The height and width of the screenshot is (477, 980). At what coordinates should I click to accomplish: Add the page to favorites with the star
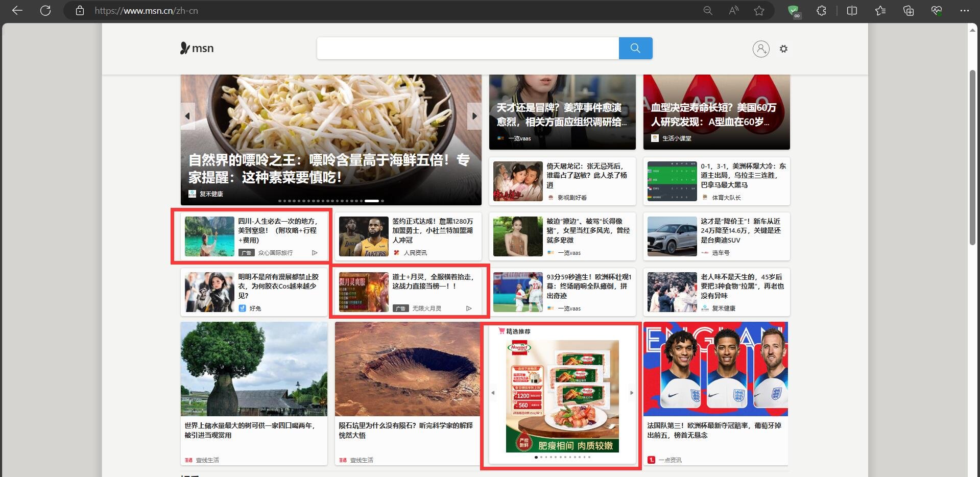(759, 10)
